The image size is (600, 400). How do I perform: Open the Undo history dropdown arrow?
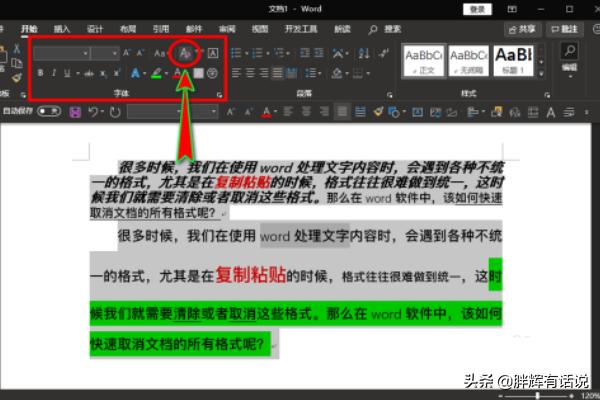(102, 112)
